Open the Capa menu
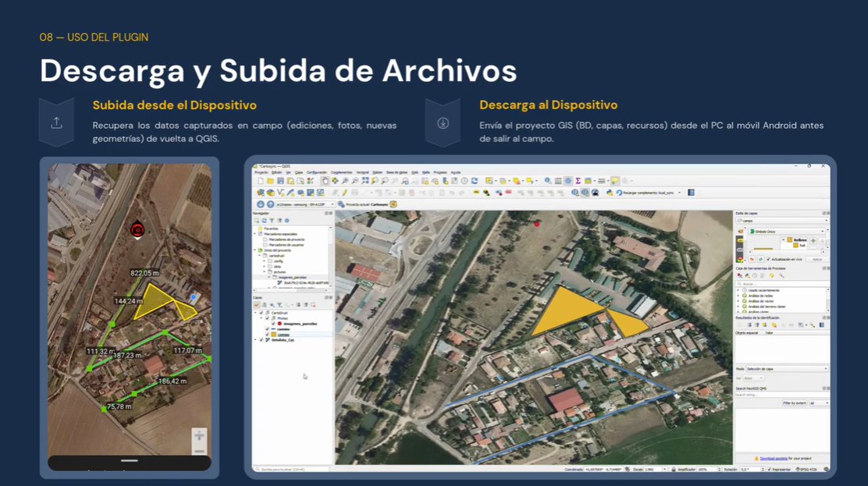The height and width of the screenshot is (486, 868). (x=299, y=172)
